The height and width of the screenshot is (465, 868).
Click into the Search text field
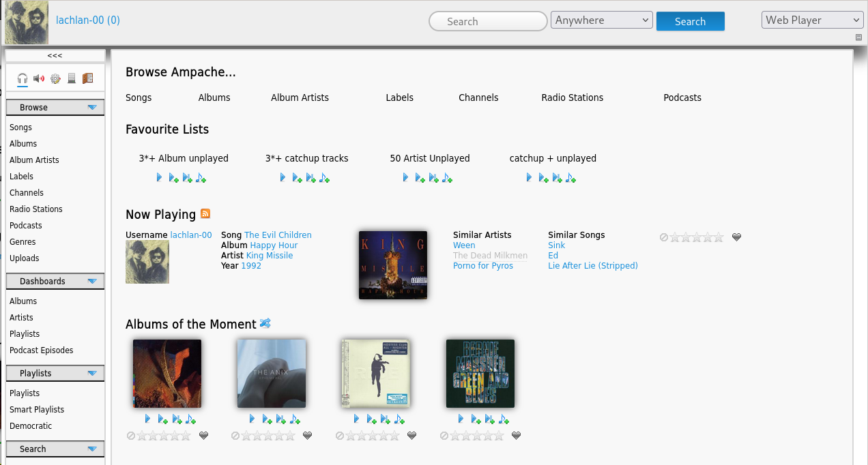(488, 21)
